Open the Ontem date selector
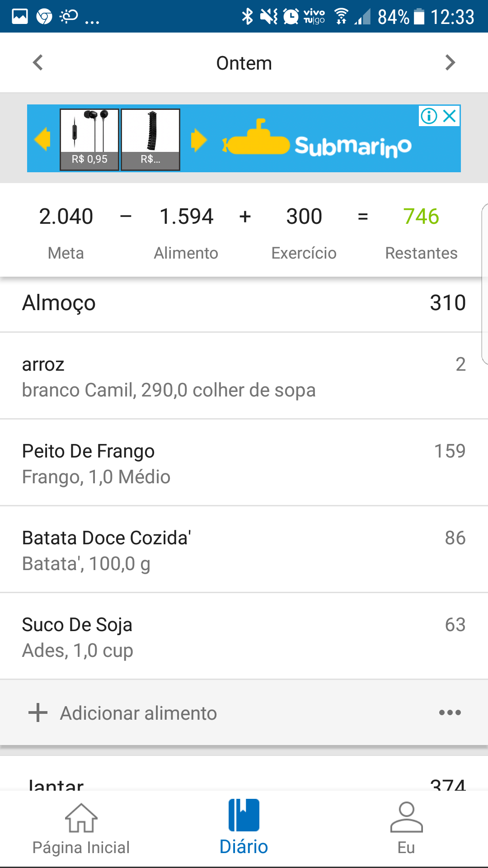 pyautogui.click(x=244, y=63)
